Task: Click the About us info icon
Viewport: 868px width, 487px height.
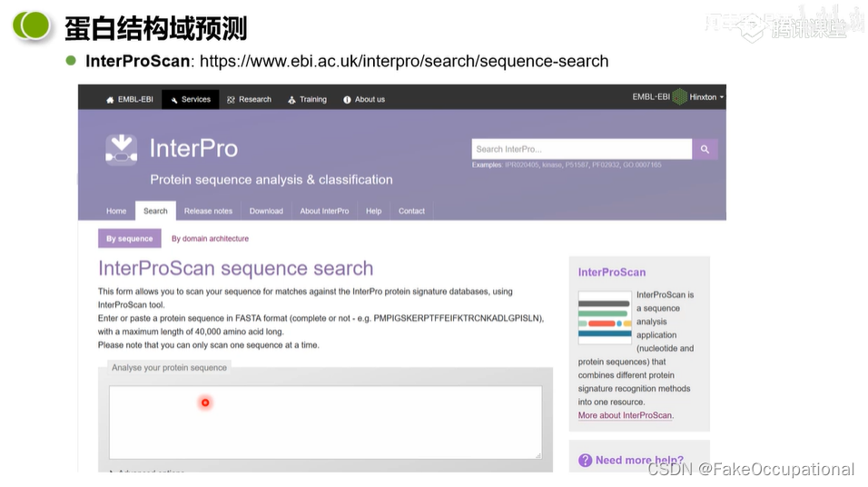Action: [347, 100]
